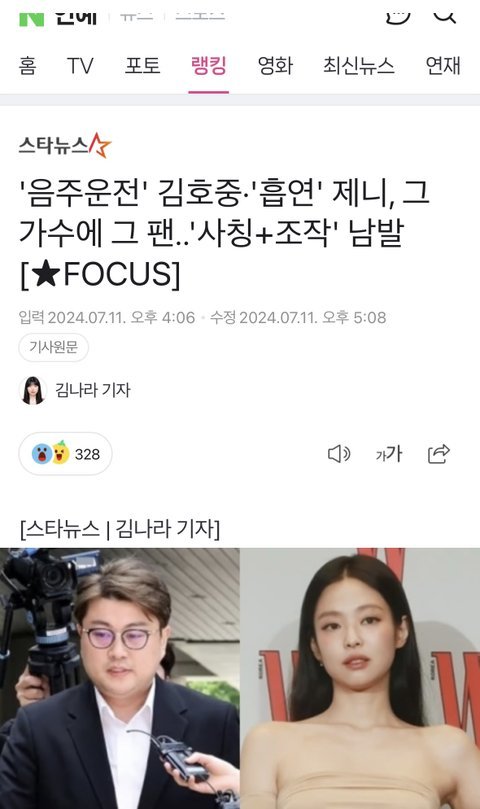
Task: Open reporter 김나라 기자 profile link
Action: [x=93, y=390]
